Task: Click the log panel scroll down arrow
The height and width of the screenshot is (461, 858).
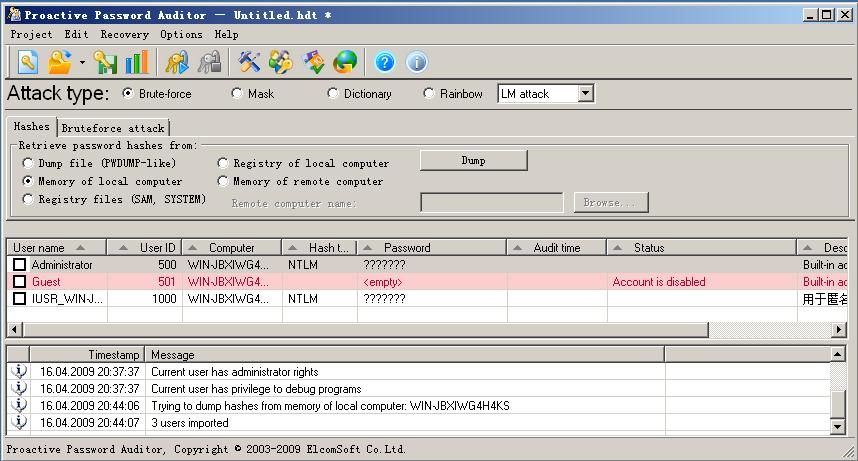Action: point(838,427)
